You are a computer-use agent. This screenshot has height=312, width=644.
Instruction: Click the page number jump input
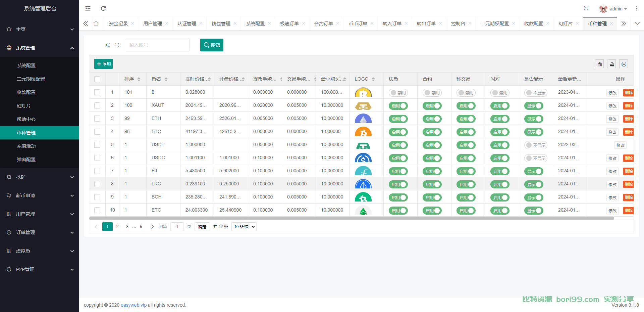(x=177, y=227)
